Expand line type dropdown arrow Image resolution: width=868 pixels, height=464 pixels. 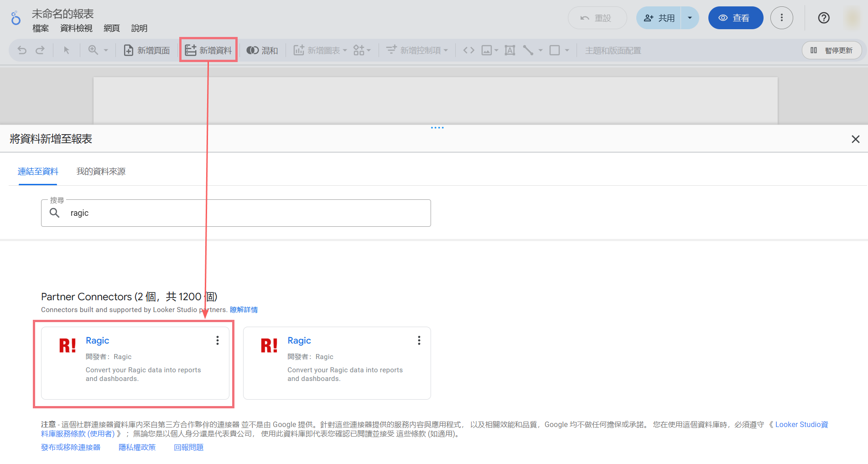[x=541, y=50]
